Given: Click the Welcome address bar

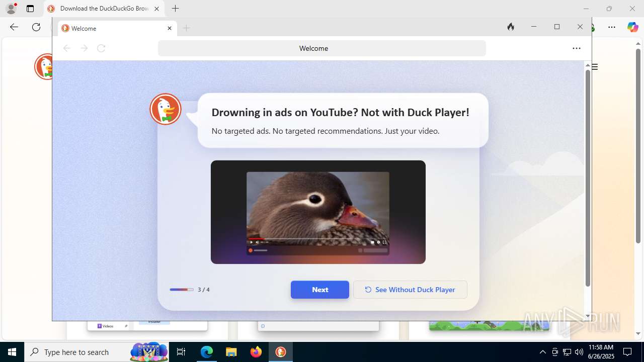Looking at the screenshot, I should [322, 48].
